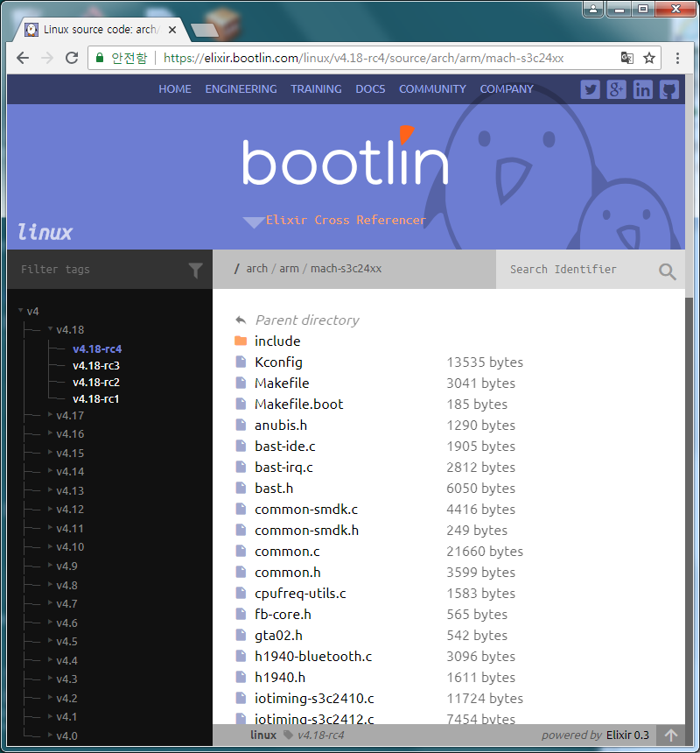The height and width of the screenshot is (753, 700).
Task: Open Bootlin LinkedIn icon
Action: [x=643, y=89]
